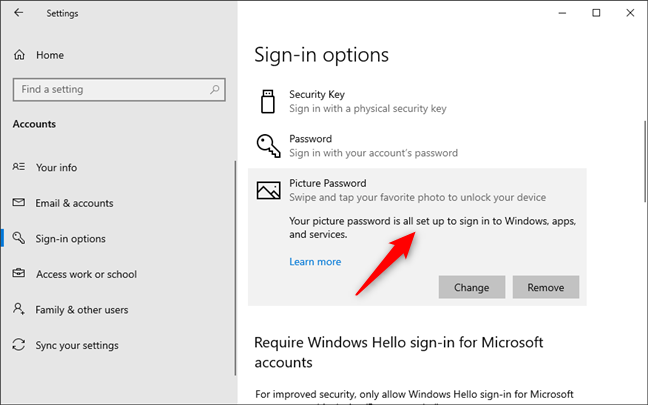The width and height of the screenshot is (648, 405).
Task: Click the Email & accounts envelope icon
Action: (19, 202)
